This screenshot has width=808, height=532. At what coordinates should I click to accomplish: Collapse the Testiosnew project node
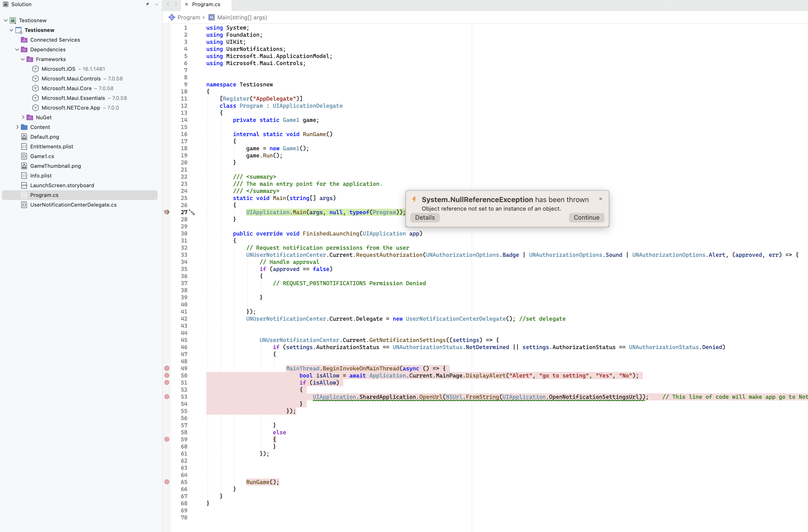pyautogui.click(x=11, y=30)
